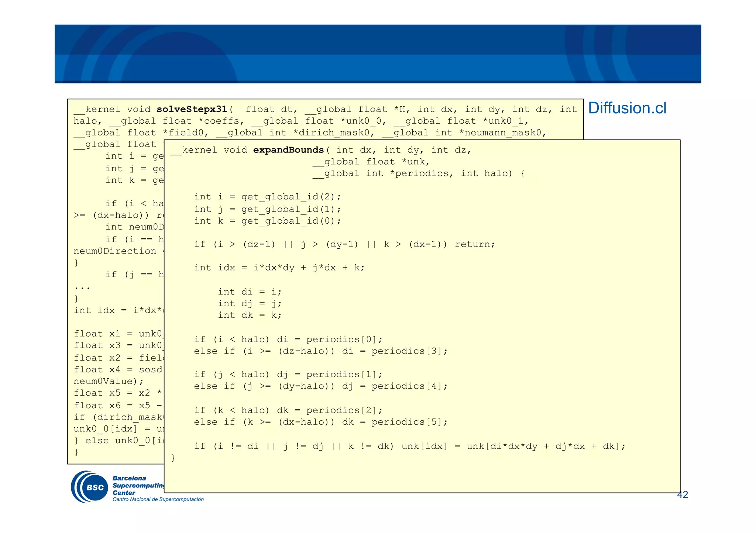Select the bold function name "expandBounds"
756x534 pixels.
288,150
